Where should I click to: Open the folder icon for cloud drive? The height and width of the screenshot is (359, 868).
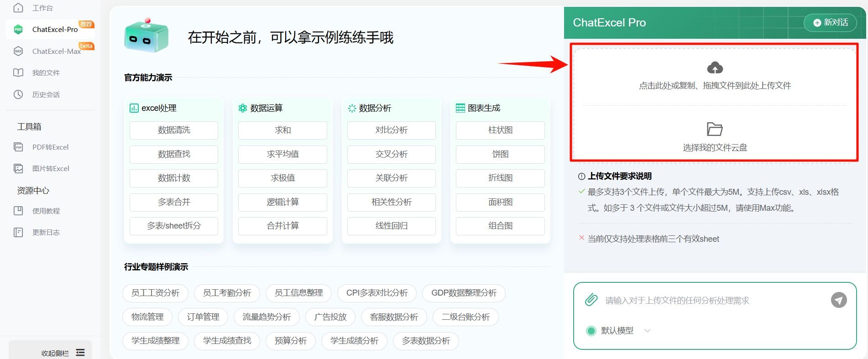pos(714,129)
